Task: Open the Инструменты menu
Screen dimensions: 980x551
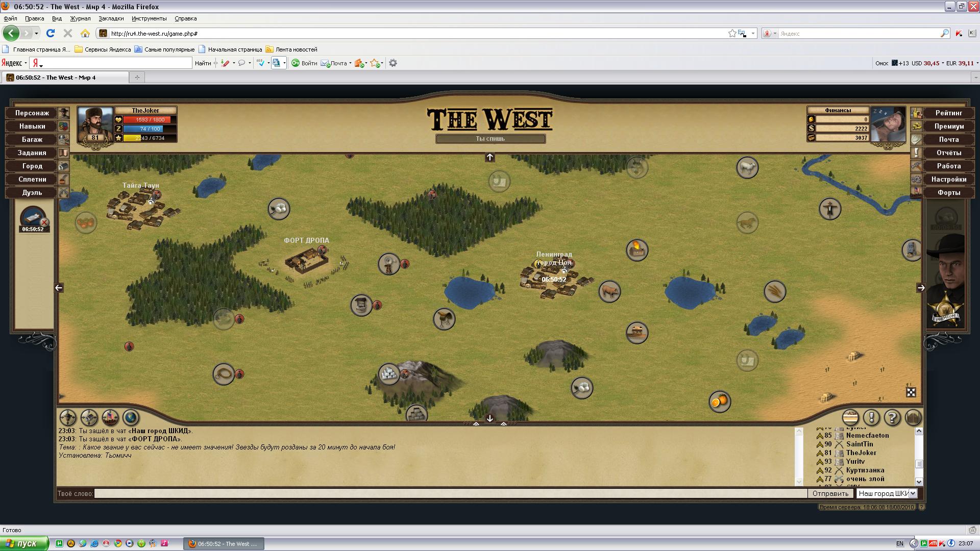Action: (x=149, y=18)
